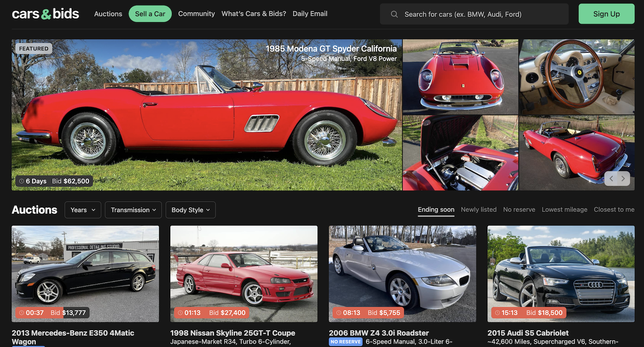Select the Newly listed sort tab
The width and height of the screenshot is (644, 347).
coord(479,209)
